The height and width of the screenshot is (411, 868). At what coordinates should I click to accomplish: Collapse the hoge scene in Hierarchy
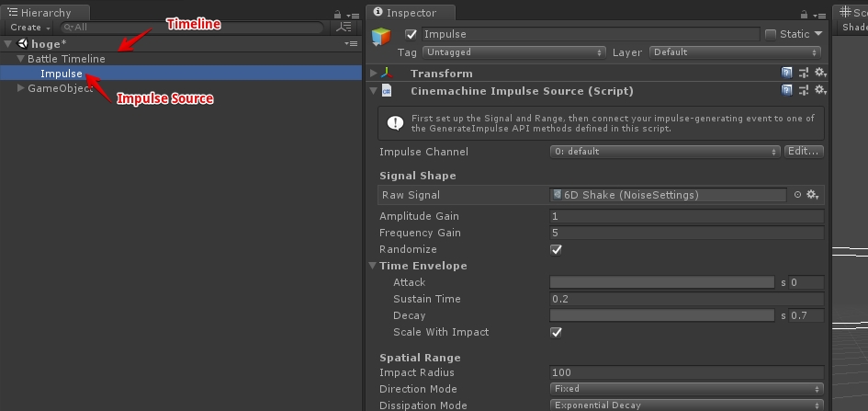pos(8,44)
